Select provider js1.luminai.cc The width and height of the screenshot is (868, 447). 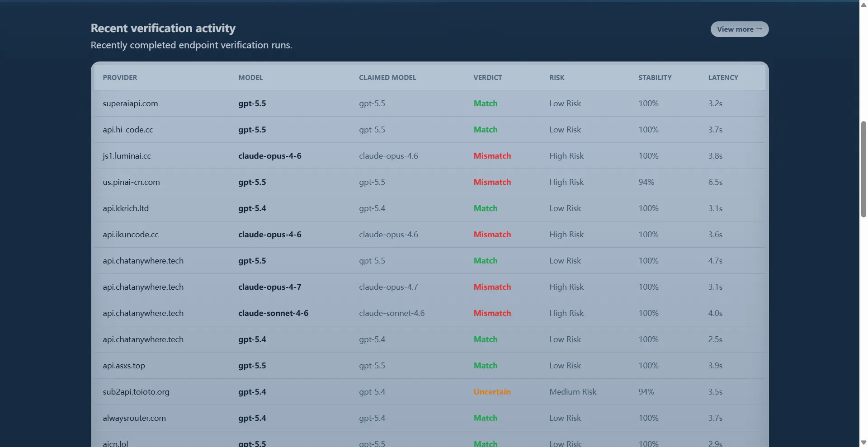tap(127, 156)
